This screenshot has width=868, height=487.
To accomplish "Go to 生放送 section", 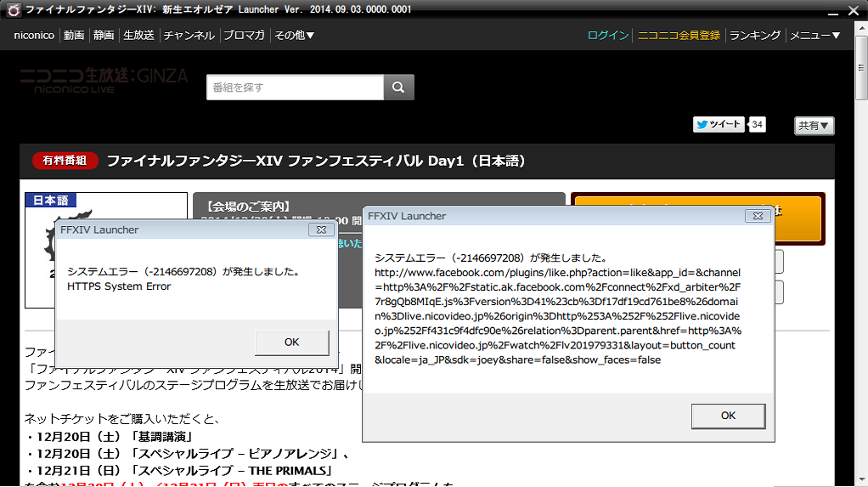I will (138, 35).
